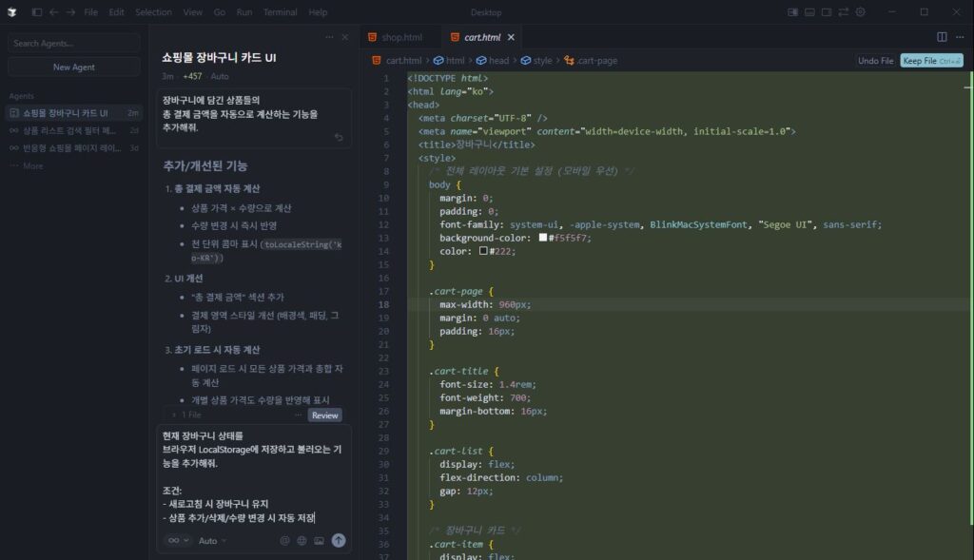Enable web search with the globe icon
974x560 pixels.
302,540
